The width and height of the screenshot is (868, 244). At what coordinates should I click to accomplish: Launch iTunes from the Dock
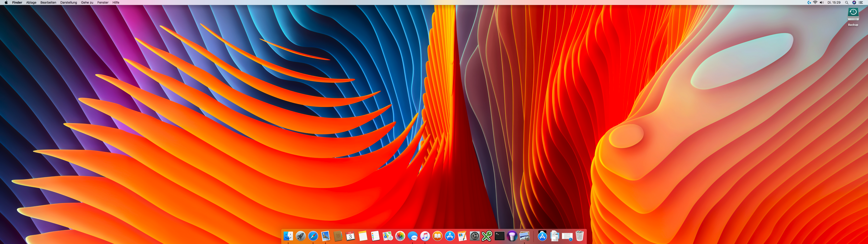pos(425,236)
